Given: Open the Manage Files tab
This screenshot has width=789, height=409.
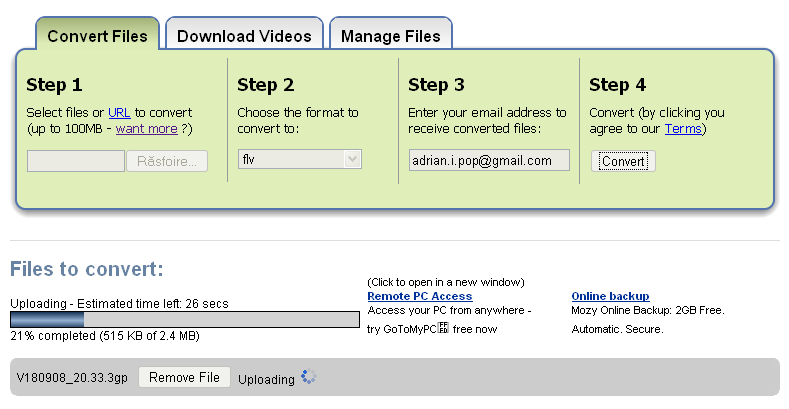Looking at the screenshot, I should 390,34.
